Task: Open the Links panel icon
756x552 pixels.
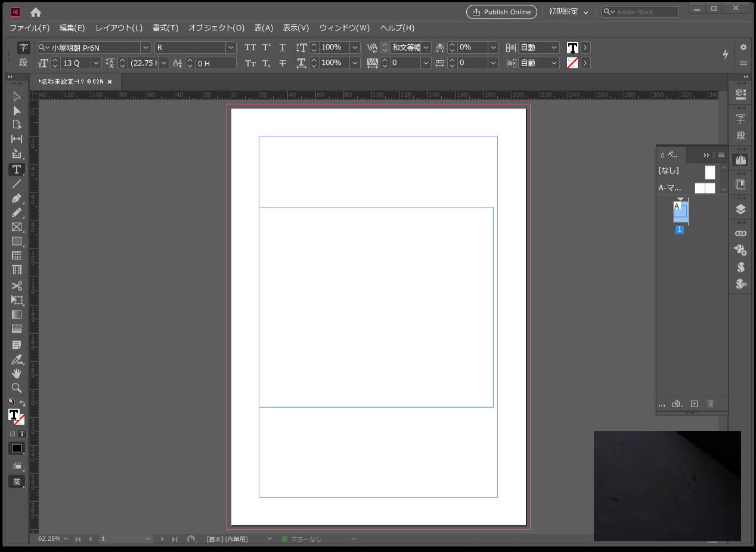Action: pos(740,234)
